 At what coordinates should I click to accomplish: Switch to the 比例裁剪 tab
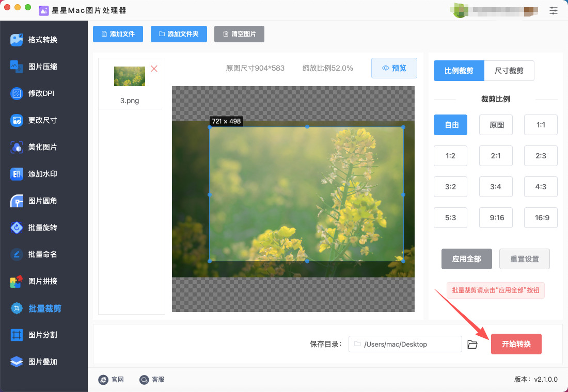coord(459,71)
